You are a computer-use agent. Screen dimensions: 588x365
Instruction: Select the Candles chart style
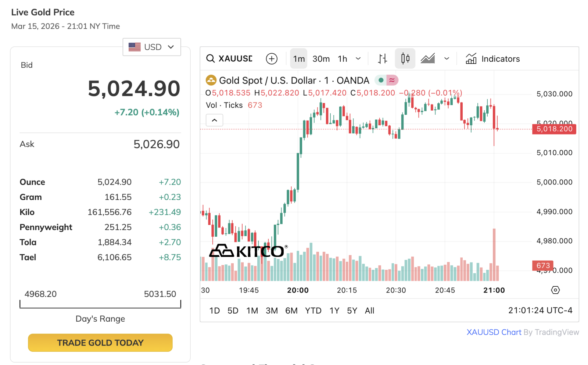click(405, 59)
